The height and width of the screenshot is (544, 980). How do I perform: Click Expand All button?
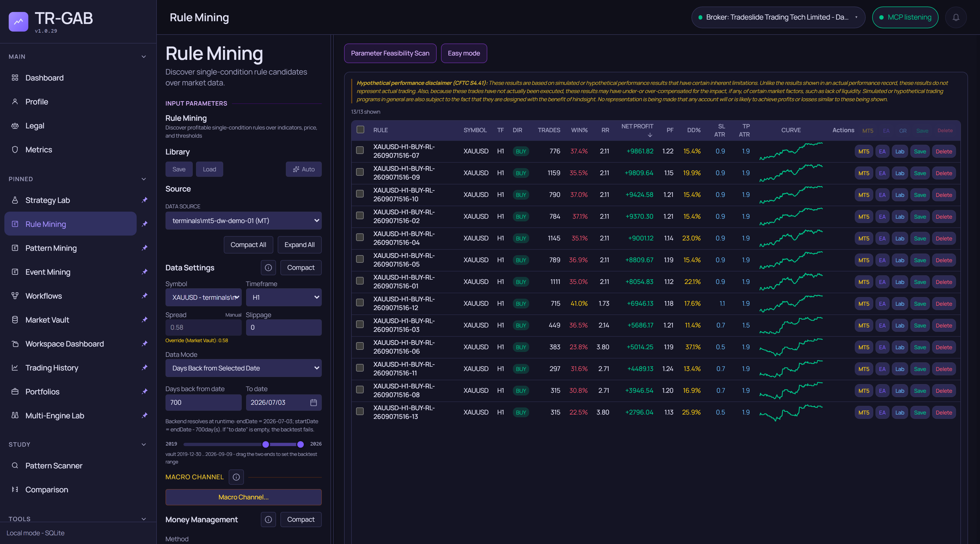click(x=299, y=245)
